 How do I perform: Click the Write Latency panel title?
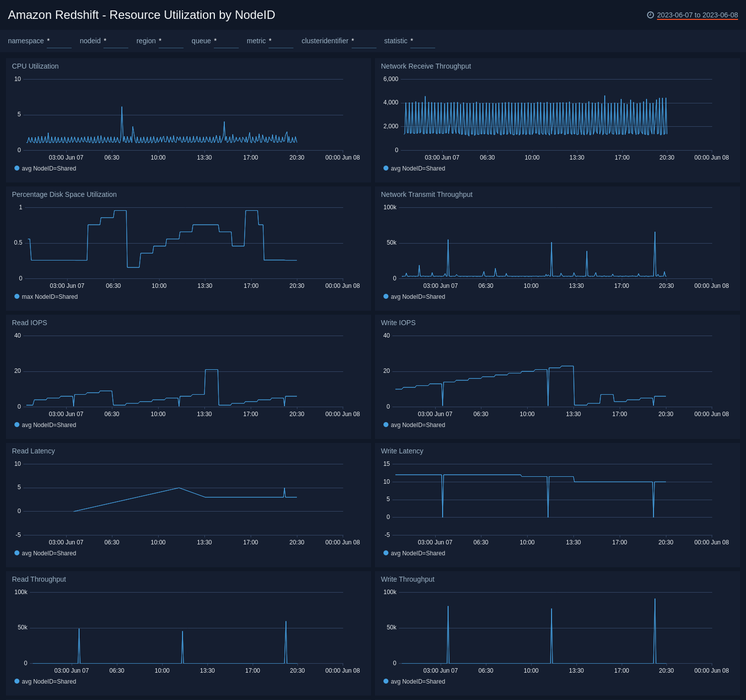[x=402, y=451]
